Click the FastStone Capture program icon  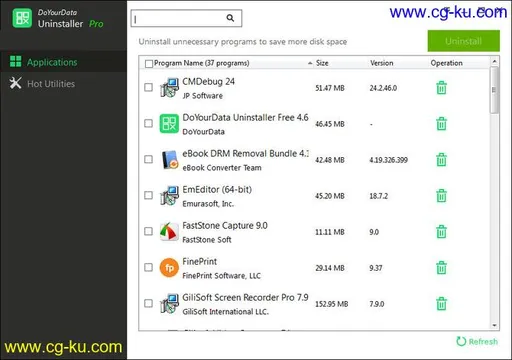[169, 232]
